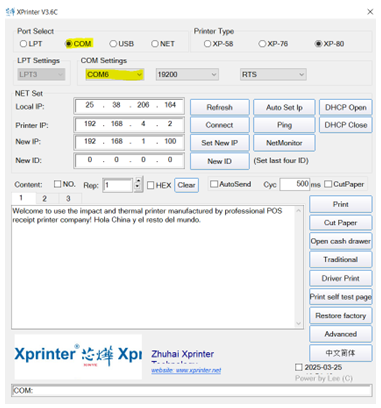Screen dimensions: 381x408
Task: Click Auto Set Ip button
Action: coord(284,107)
